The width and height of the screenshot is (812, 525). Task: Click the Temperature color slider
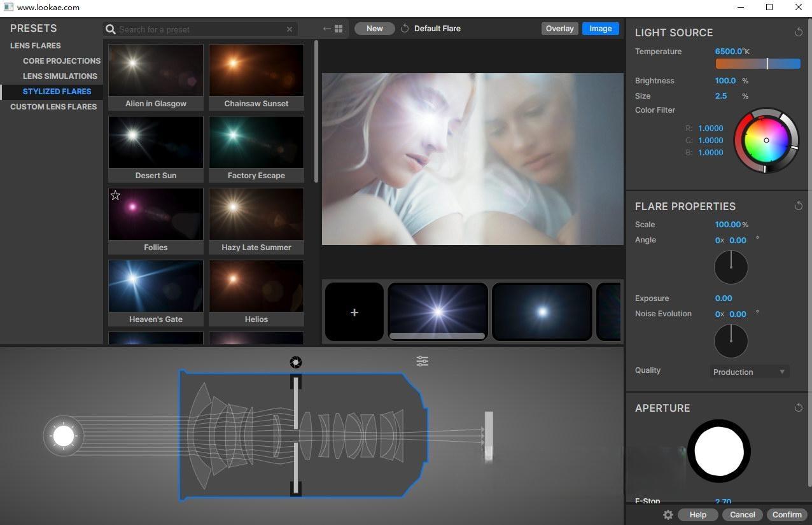coord(758,64)
